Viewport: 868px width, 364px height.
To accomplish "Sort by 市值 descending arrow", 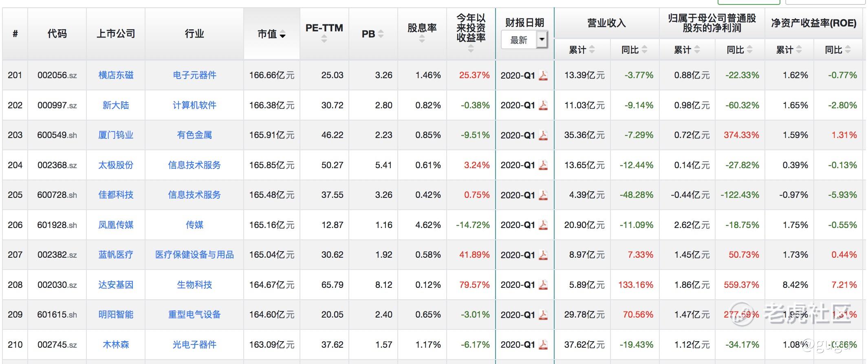I will pos(283,35).
